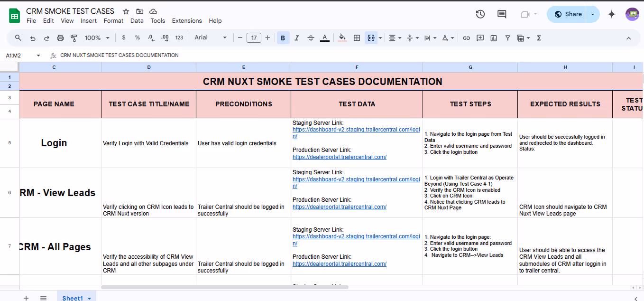Open the comments panel icon

[502, 14]
